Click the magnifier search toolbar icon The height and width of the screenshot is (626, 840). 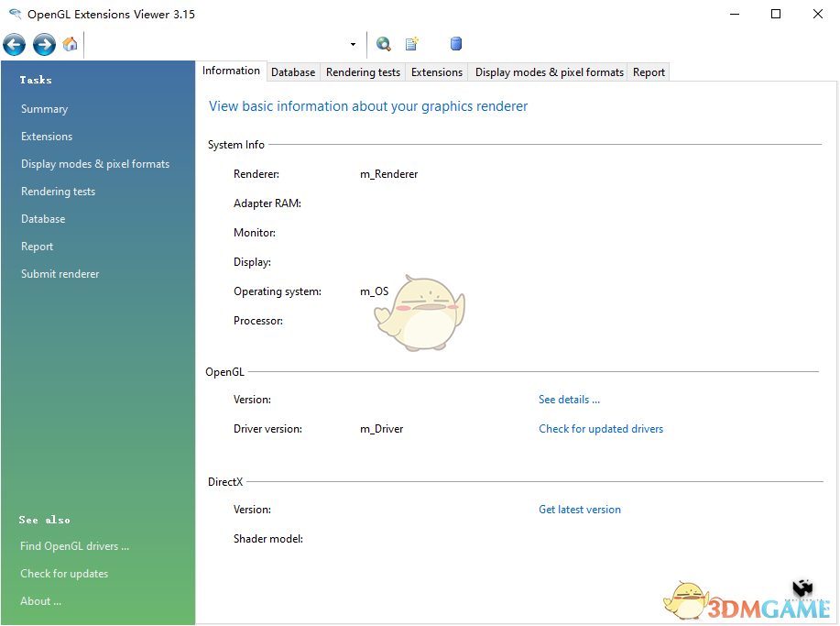tap(383, 44)
